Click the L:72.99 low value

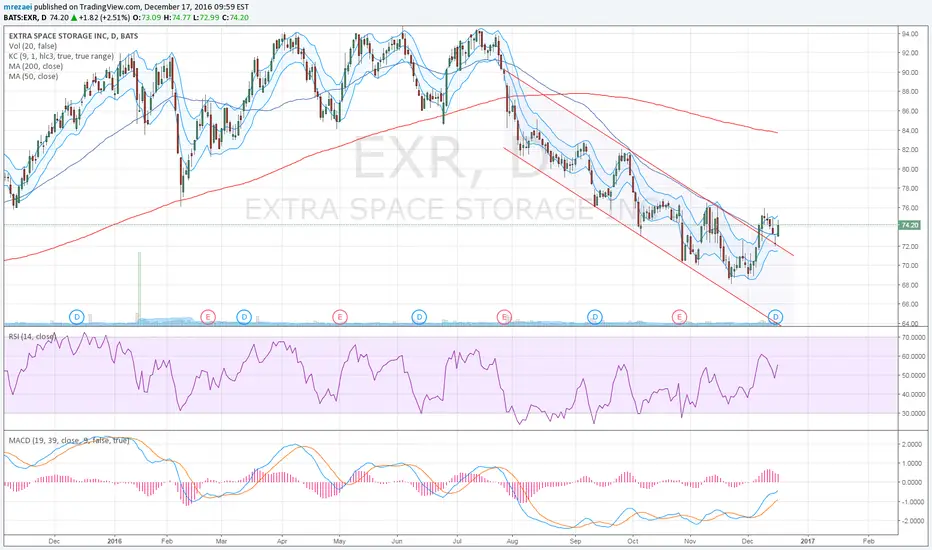[206, 18]
